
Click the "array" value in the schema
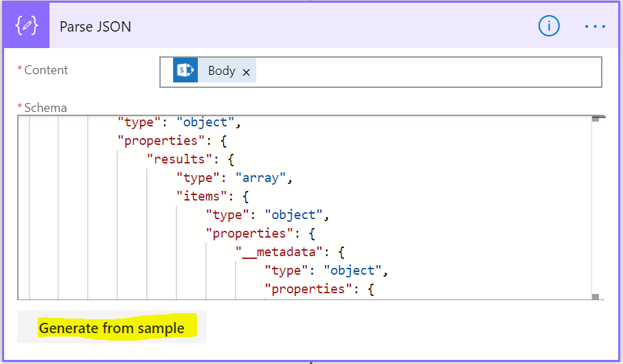(260, 178)
